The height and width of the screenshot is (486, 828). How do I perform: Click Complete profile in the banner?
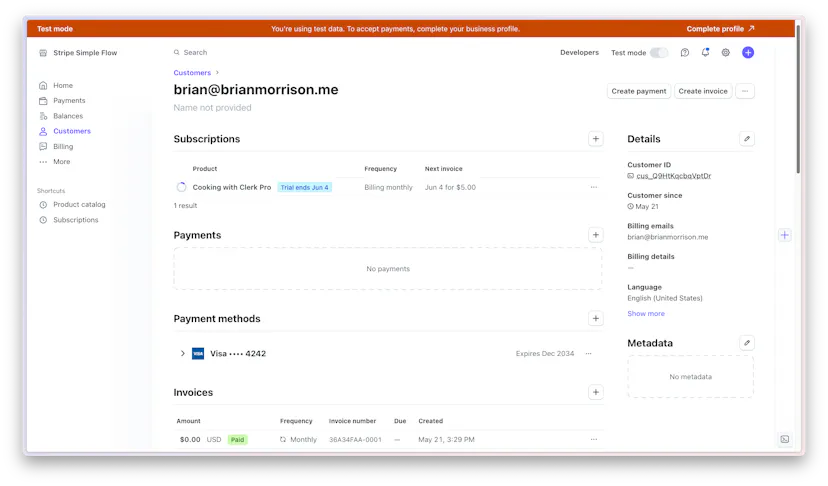(x=720, y=29)
